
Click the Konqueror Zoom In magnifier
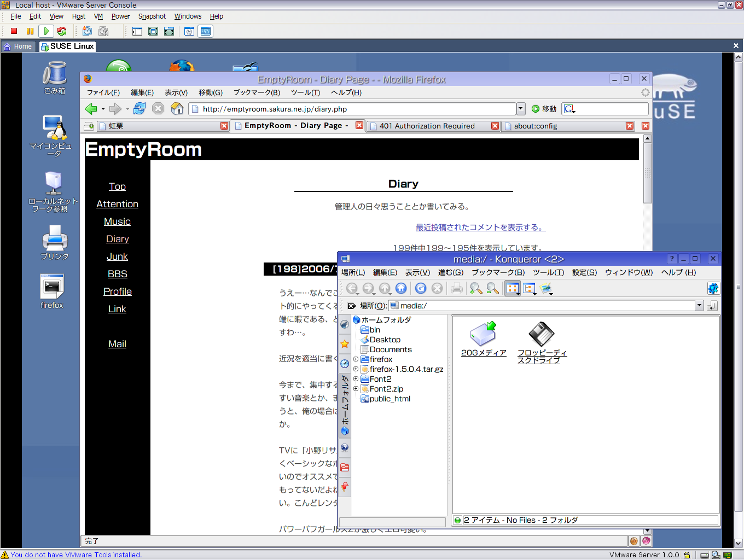tap(476, 288)
